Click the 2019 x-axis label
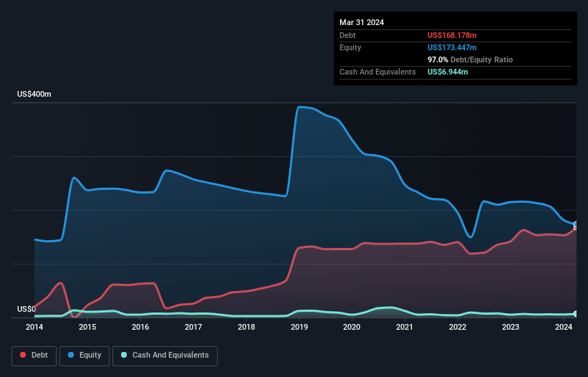 point(299,327)
